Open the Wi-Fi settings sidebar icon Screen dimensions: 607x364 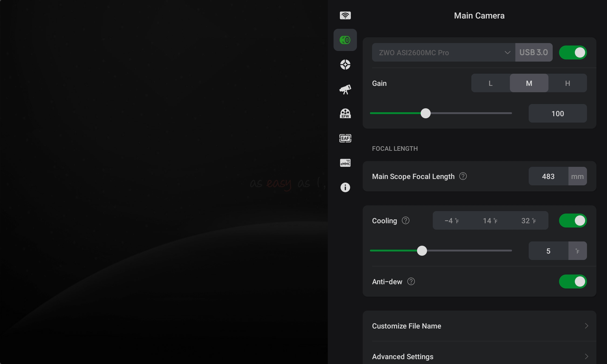(345, 15)
